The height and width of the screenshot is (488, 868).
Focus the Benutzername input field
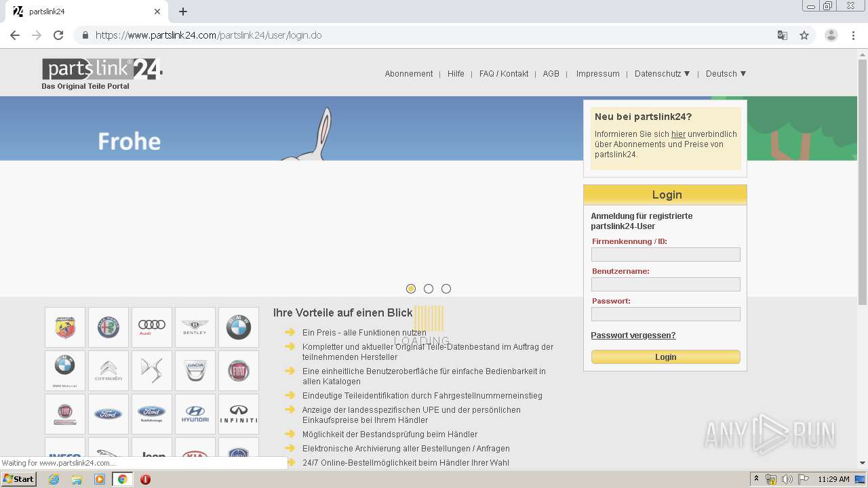pyautogui.click(x=665, y=285)
